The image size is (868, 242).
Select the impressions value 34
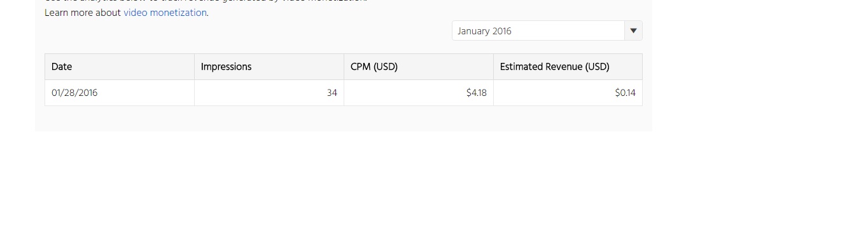coord(332,93)
